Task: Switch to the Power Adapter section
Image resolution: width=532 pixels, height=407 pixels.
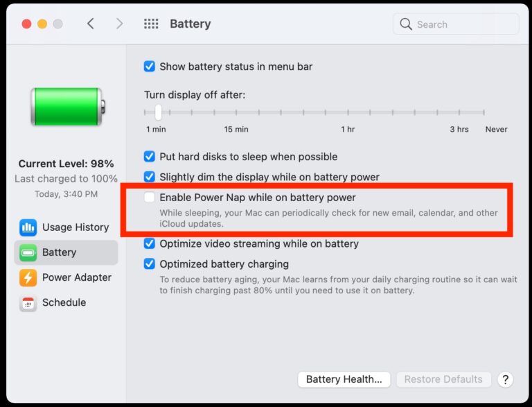Action: (77, 277)
